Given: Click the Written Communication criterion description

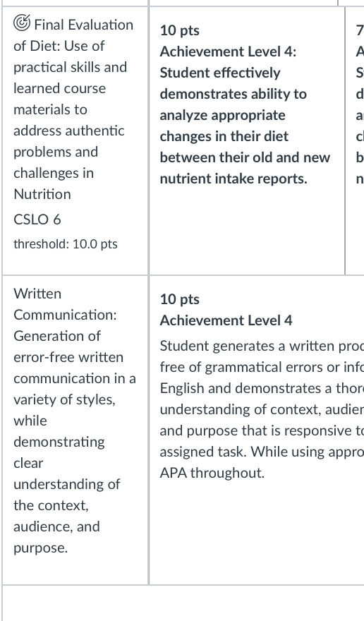Looking at the screenshot, I should (x=75, y=421).
